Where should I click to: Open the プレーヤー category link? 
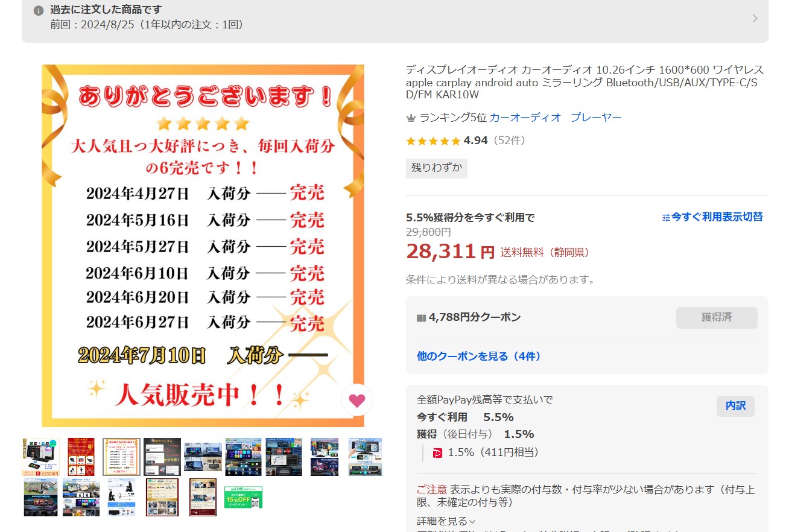pos(596,118)
